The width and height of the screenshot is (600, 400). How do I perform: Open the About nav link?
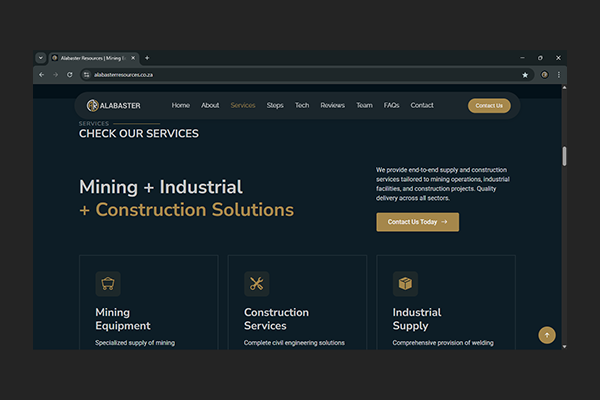[x=210, y=105]
